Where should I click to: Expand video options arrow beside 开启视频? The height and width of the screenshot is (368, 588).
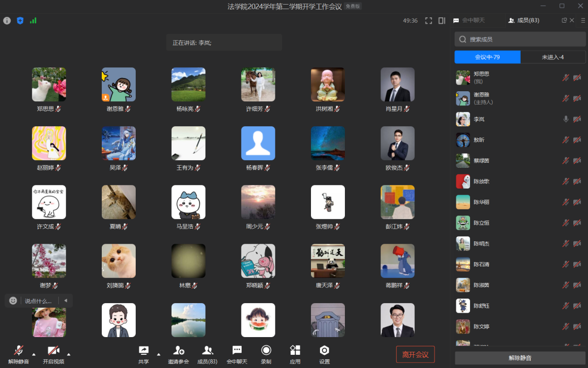(x=69, y=354)
